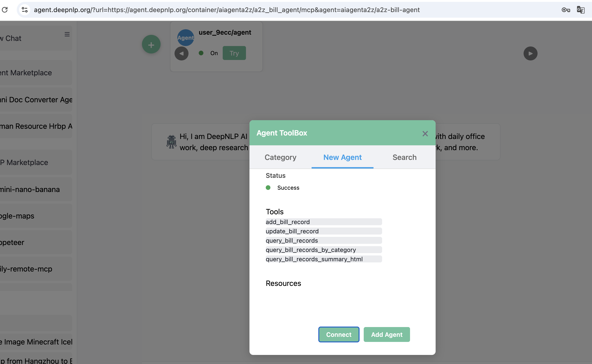
Task: Open the Google Translate icon
Action: (x=580, y=10)
